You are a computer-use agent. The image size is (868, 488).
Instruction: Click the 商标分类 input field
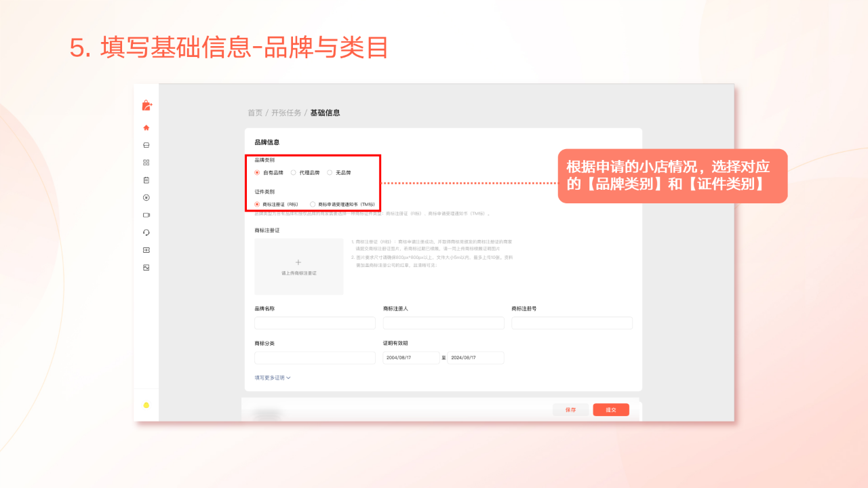[x=315, y=358]
